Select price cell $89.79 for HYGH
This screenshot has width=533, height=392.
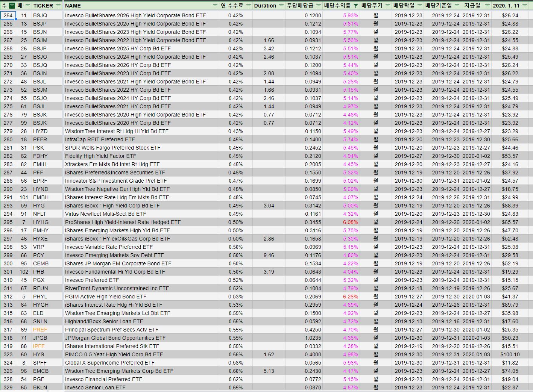coord(510,305)
